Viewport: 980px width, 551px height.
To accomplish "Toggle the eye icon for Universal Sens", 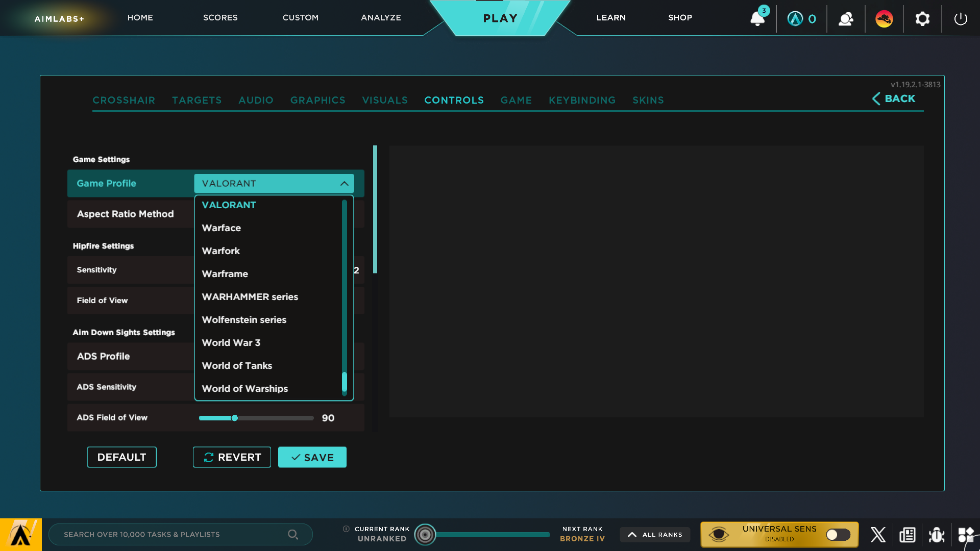I will click(718, 534).
